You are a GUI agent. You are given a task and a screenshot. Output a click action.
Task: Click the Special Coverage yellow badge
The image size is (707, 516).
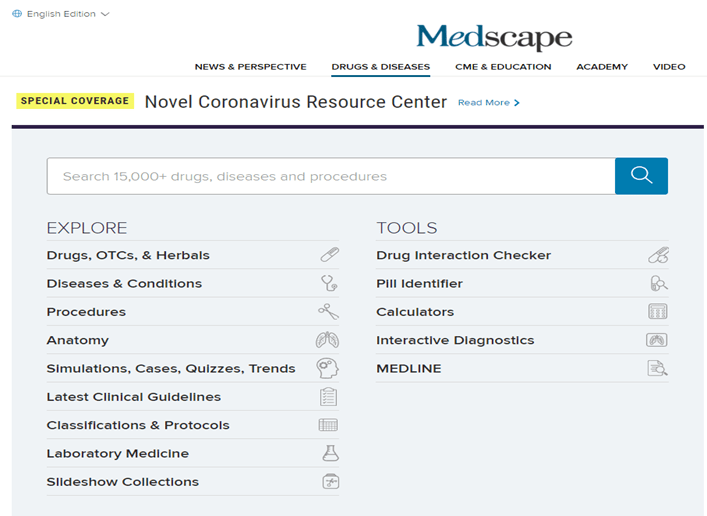[75, 101]
